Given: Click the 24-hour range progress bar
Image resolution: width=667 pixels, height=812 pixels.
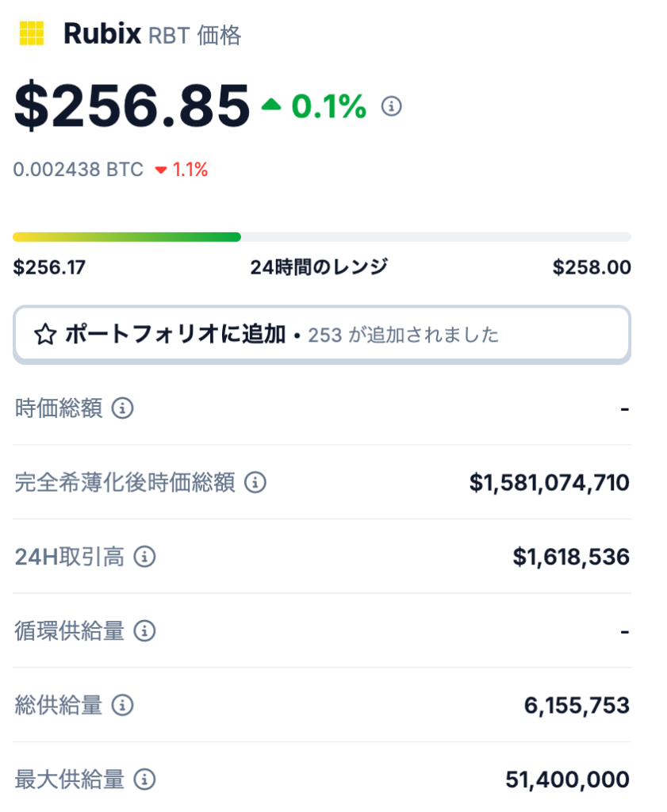Looking at the screenshot, I should coord(321,237).
